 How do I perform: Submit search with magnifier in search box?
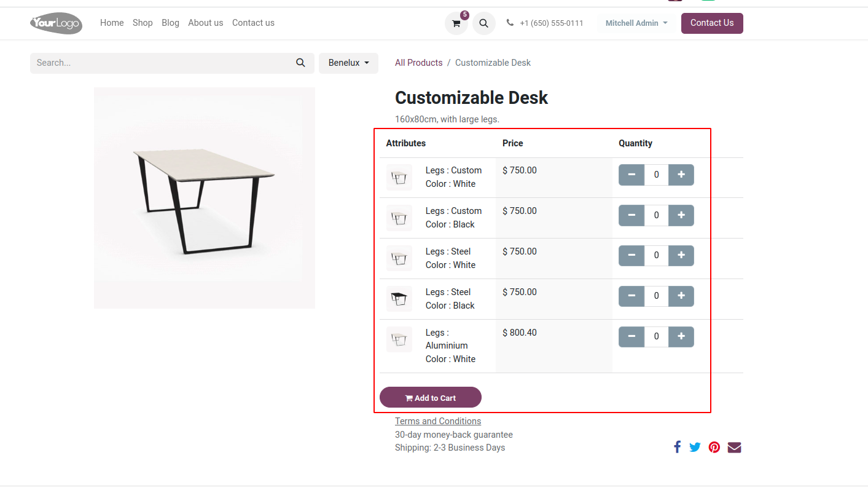[300, 63]
